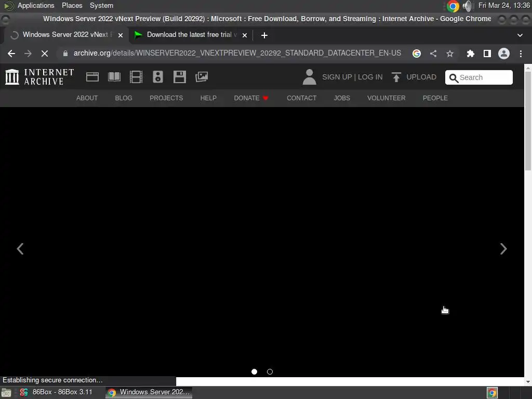Close the Download the latest free trial tab
The width and height of the screenshot is (532, 399).
[x=244, y=35]
